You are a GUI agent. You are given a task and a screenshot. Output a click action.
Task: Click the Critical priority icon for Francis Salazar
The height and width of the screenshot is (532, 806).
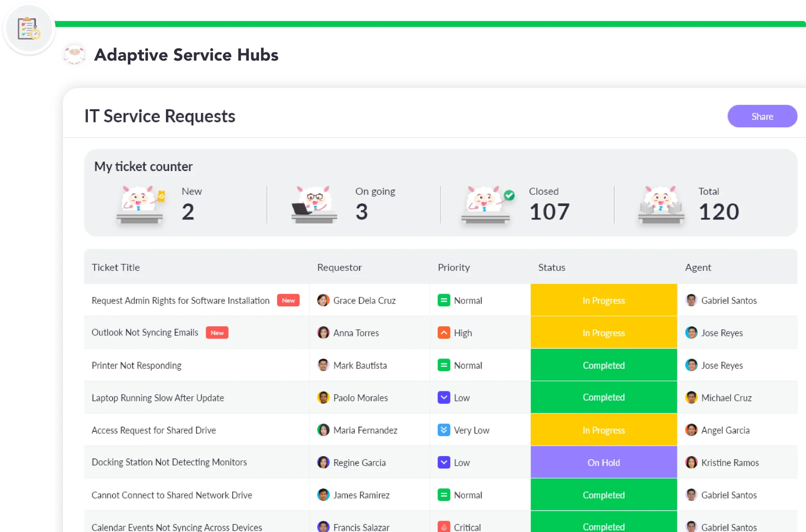[444, 527]
